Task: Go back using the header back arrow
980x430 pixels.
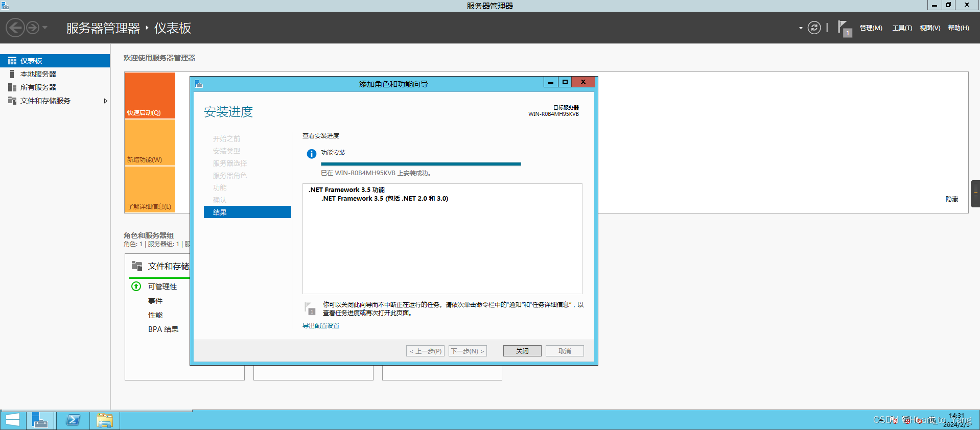Action: (x=15, y=28)
